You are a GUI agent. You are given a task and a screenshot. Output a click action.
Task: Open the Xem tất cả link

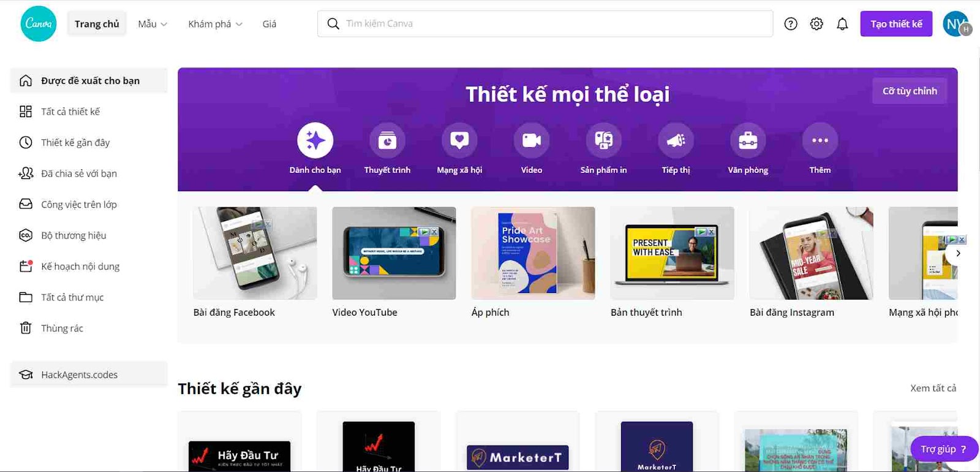933,388
